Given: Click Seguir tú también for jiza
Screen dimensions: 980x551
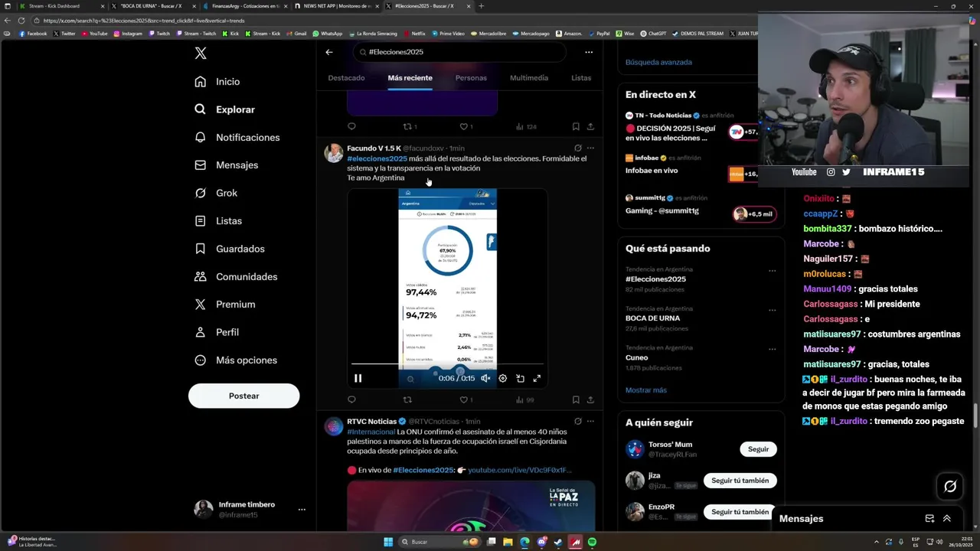Looking at the screenshot, I should (740, 481).
